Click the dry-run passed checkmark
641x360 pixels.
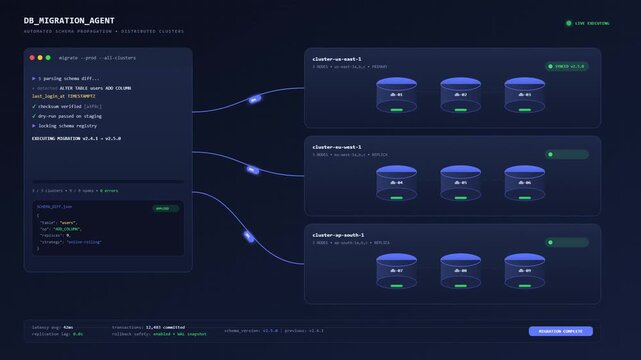click(x=34, y=116)
